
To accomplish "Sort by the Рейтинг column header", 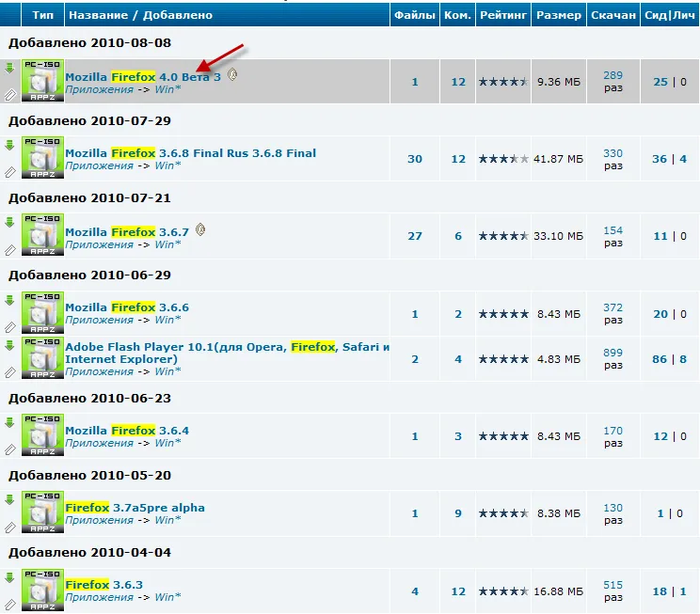I will click(x=503, y=15).
